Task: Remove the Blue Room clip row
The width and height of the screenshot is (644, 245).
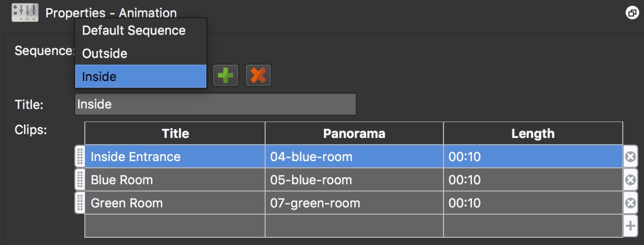Action: (x=631, y=180)
